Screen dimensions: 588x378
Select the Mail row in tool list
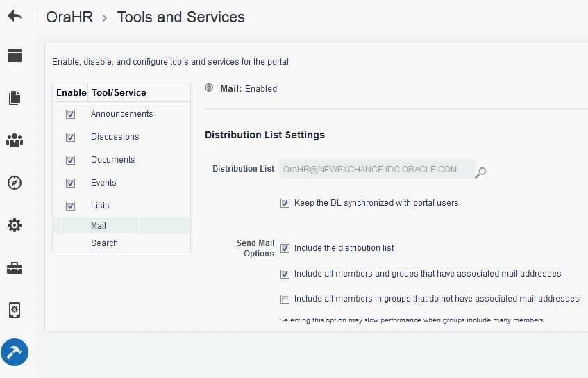point(121,225)
